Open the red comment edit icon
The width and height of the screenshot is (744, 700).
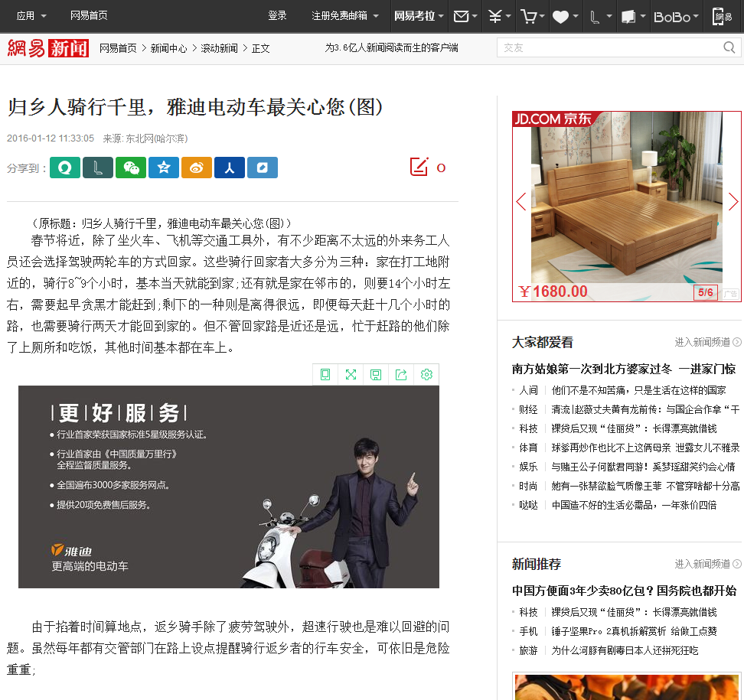coord(419,167)
